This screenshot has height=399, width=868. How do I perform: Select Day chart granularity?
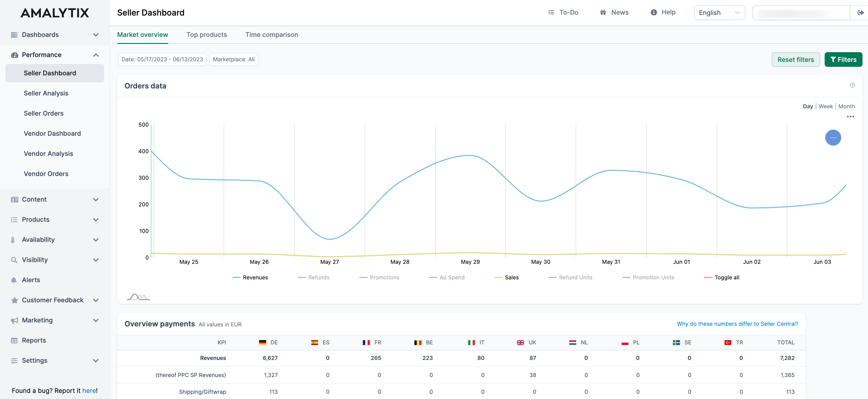point(808,106)
